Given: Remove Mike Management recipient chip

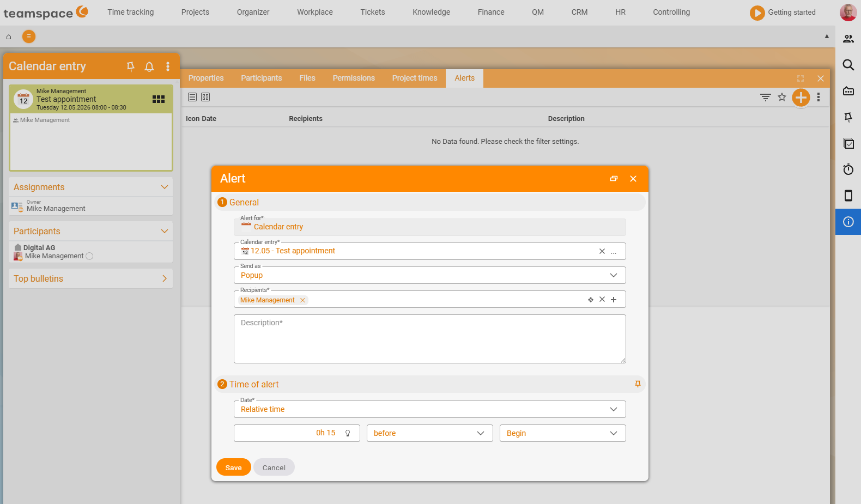Looking at the screenshot, I should coord(302,300).
